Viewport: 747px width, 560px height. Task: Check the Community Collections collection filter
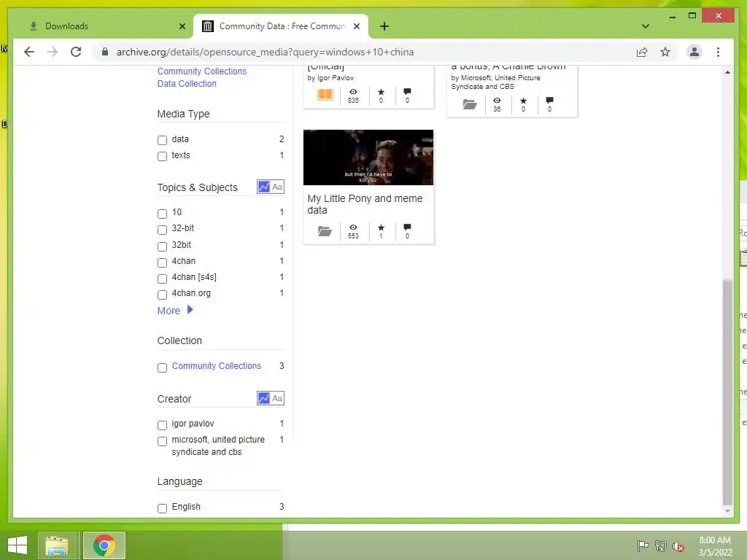click(162, 367)
